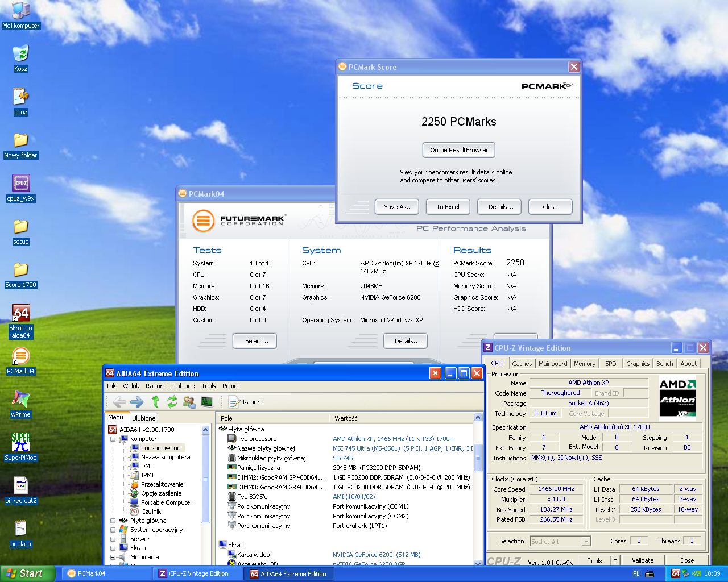Select Przetaktowanie tree item

point(162,484)
